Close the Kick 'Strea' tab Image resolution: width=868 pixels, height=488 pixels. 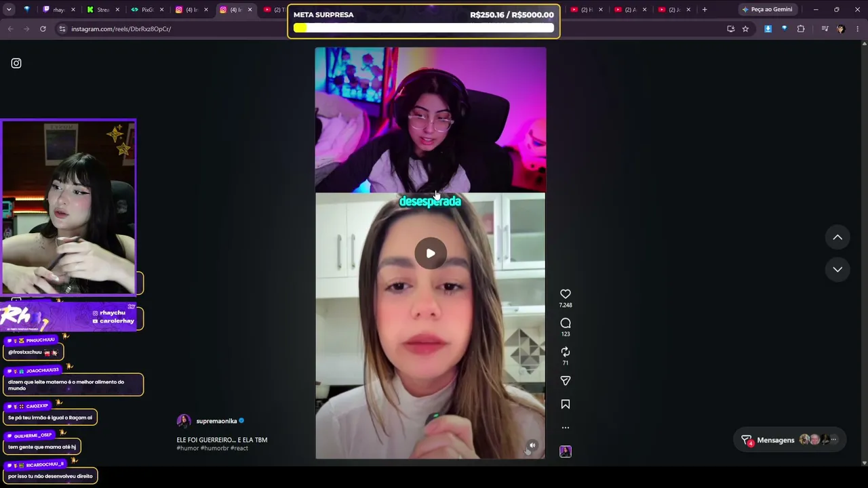coord(117,9)
